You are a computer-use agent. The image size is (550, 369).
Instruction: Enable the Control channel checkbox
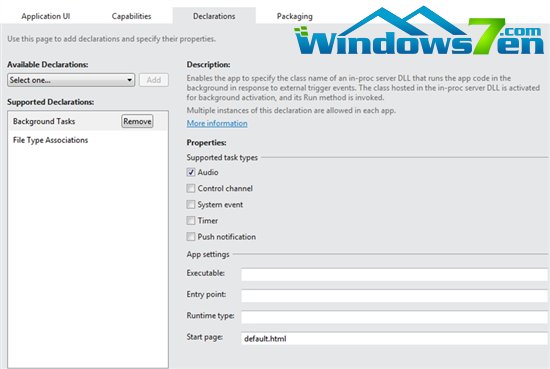click(191, 188)
